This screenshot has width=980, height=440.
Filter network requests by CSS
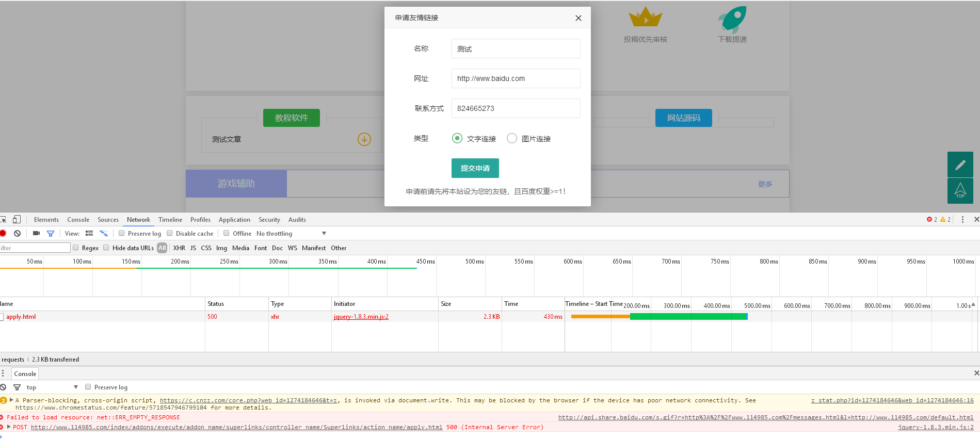[206, 248]
